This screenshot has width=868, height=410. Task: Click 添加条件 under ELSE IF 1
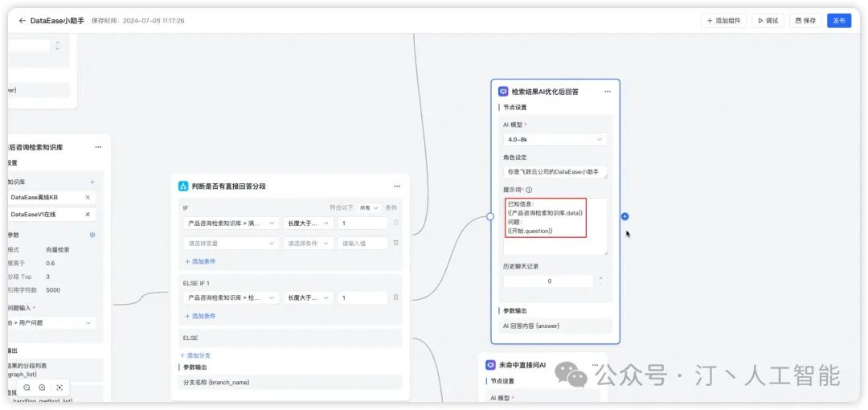pyautogui.click(x=200, y=317)
